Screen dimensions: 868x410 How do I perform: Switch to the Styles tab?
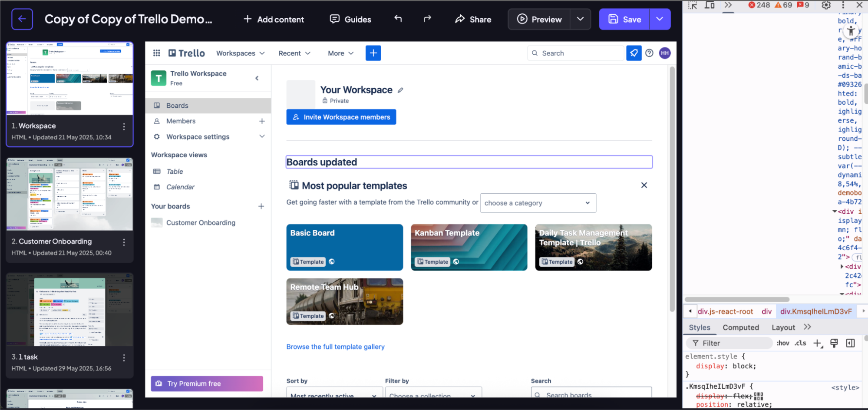pos(700,327)
